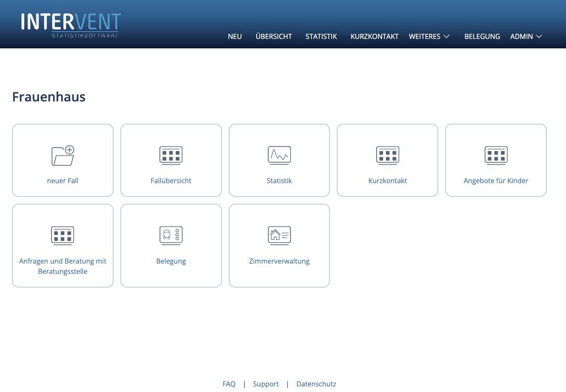Click the folder-plus icon for neuer Fall
The height and width of the screenshot is (392, 566).
click(63, 155)
